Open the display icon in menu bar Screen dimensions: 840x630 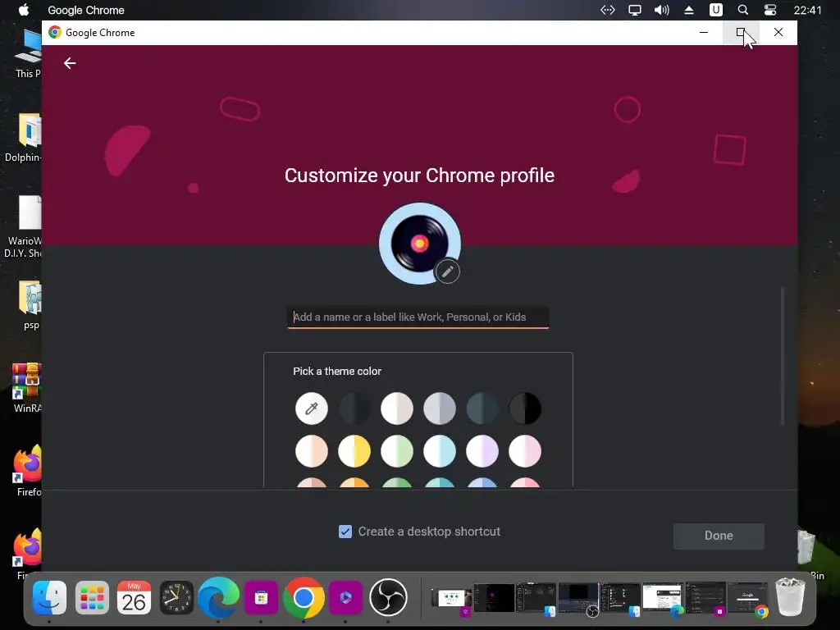(x=635, y=10)
